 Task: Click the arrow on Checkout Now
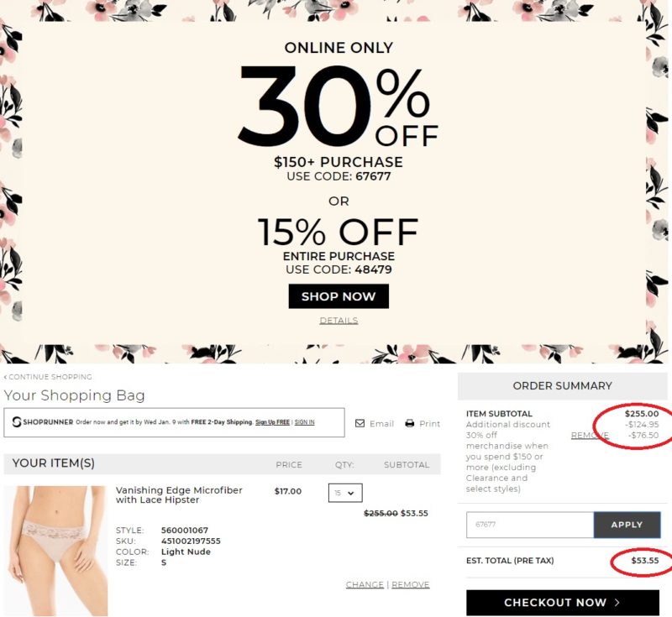617,602
